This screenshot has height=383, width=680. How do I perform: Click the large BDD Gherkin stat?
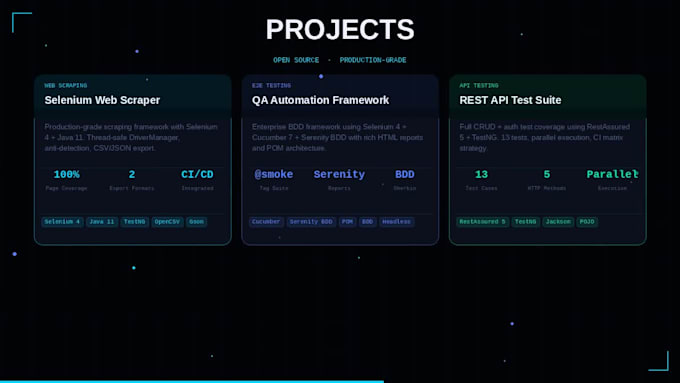point(405,180)
